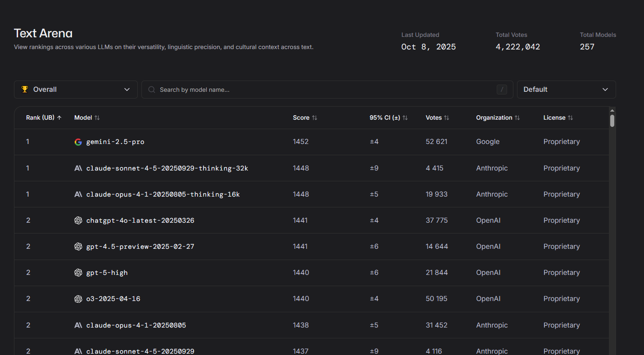Sort table by License column header
644x355 pixels.
pos(558,118)
